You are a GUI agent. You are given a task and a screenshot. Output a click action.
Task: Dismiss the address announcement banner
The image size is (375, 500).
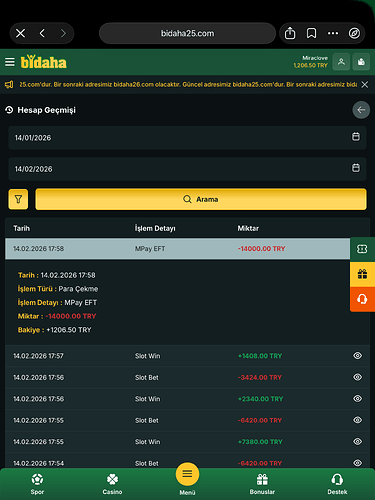[x=365, y=85]
